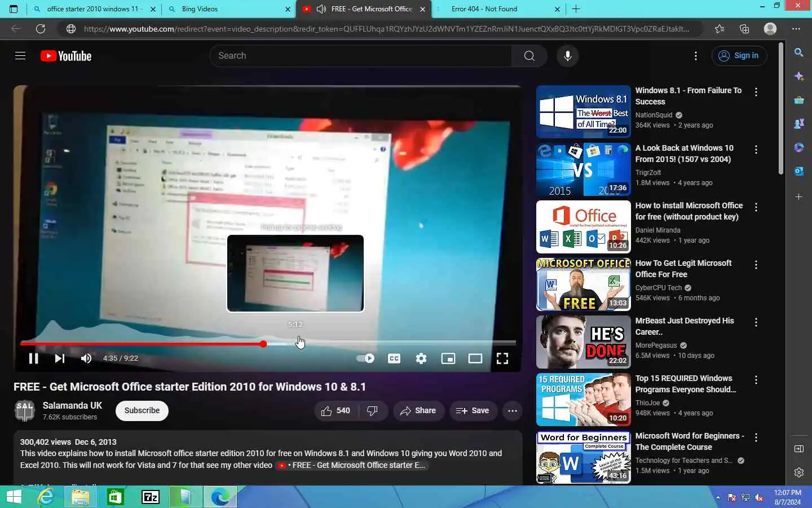Subscribe to Salamanda UK
Screen dimensions: 812x508
[142, 410]
